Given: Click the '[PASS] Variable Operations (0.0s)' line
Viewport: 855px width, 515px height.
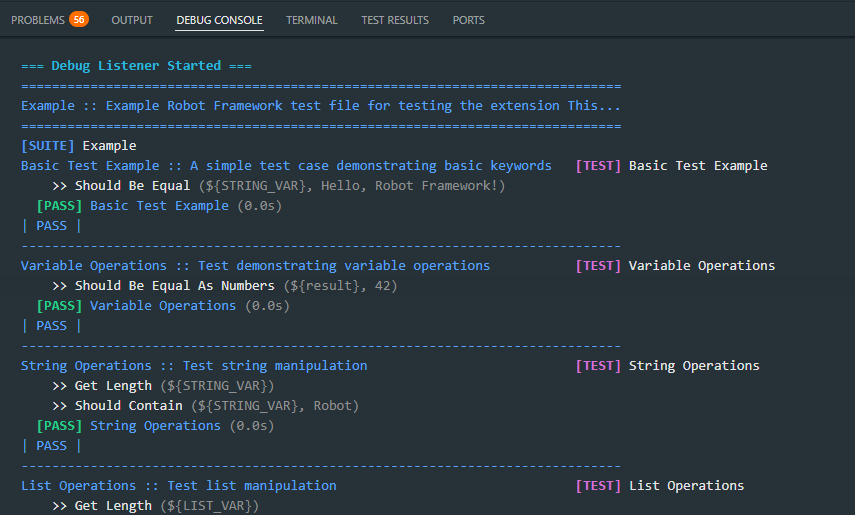Looking at the screenshot, I should (x=163, y=306).
